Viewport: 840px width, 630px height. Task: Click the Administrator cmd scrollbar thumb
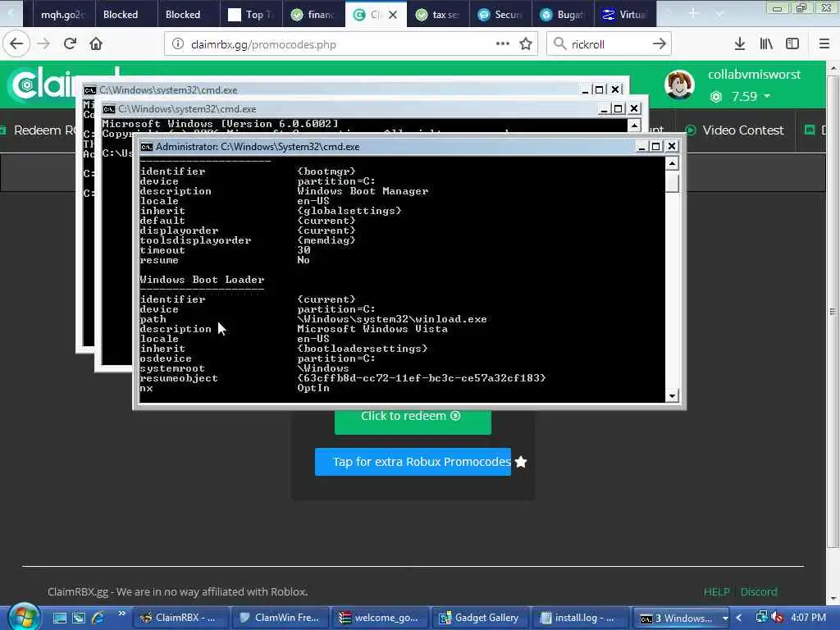tap(672, 183)
